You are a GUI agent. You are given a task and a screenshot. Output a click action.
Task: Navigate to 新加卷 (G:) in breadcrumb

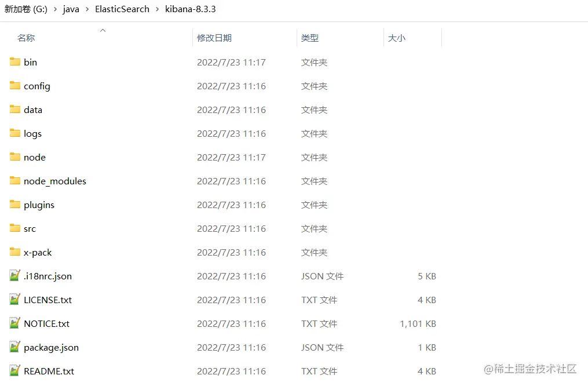click(26, 9)
